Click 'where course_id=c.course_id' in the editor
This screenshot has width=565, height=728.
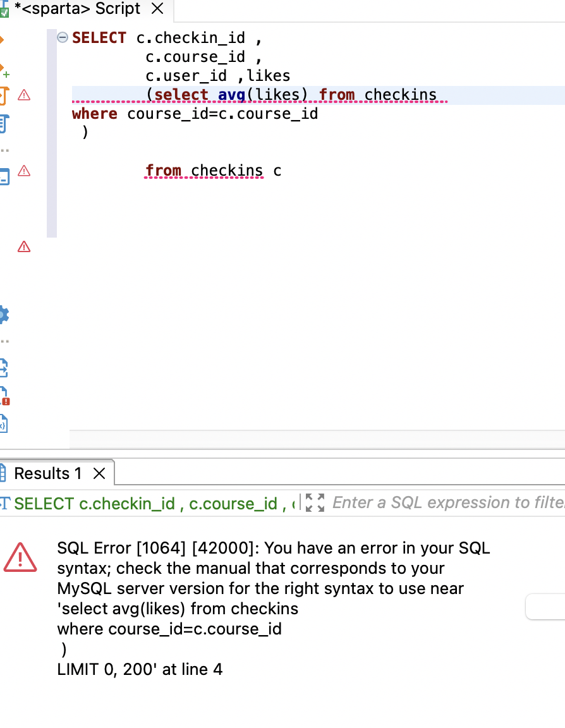click(195, 114)
